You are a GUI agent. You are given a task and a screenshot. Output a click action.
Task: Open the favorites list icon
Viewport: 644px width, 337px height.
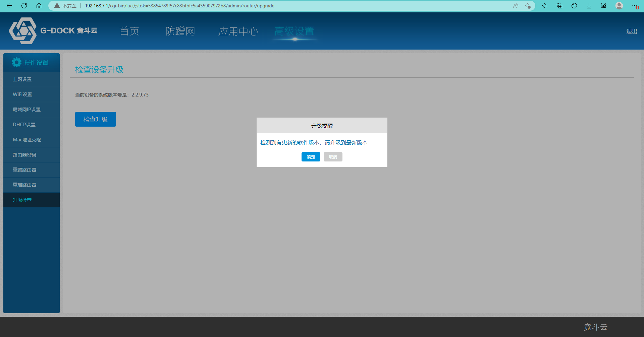click(x=545, y=6)
